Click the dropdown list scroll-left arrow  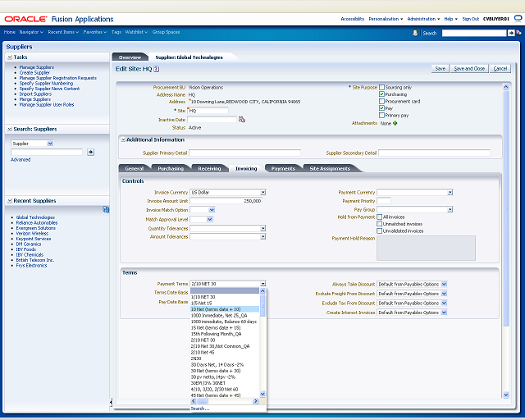(194, 401)
